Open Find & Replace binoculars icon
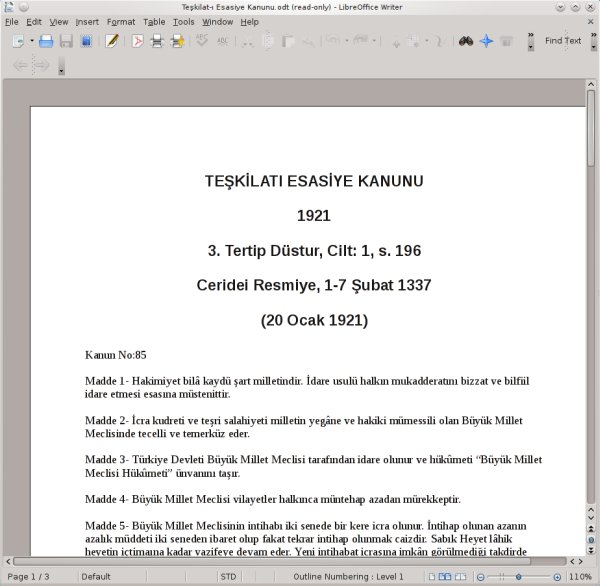 [466, 41]
